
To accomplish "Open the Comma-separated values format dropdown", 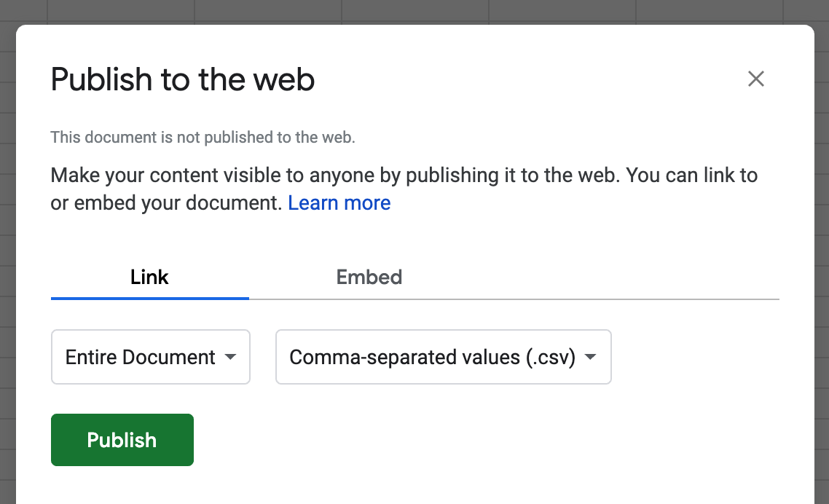I will tap(443, 357).
